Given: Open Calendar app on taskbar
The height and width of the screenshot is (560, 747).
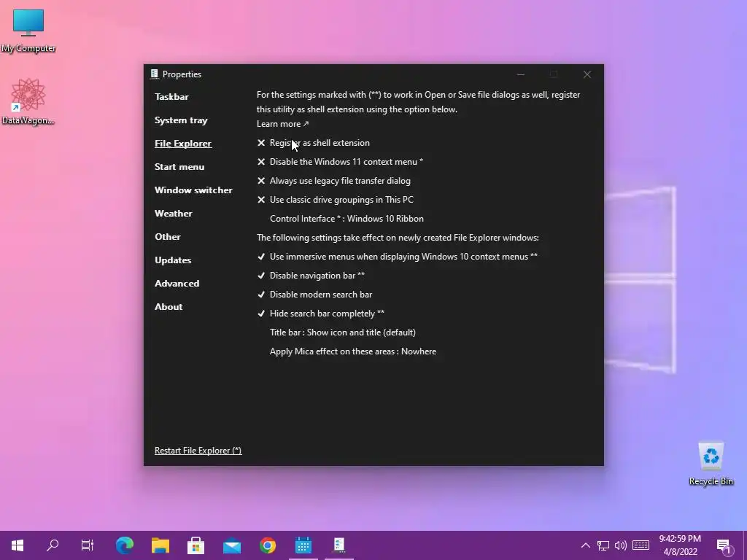Looking at the screenshot, I should (x=303, y=545).
